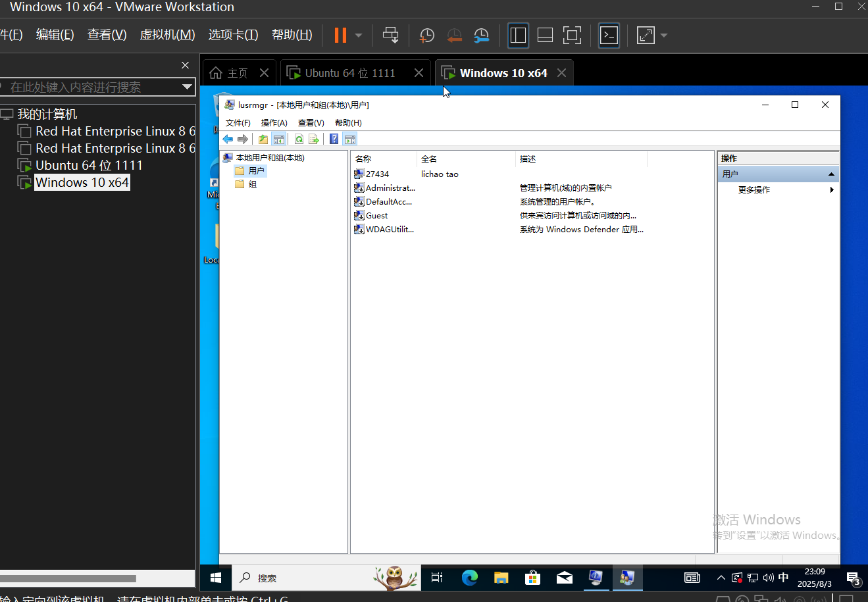Open the power options dropdown beside pause

tap(359, 36)
